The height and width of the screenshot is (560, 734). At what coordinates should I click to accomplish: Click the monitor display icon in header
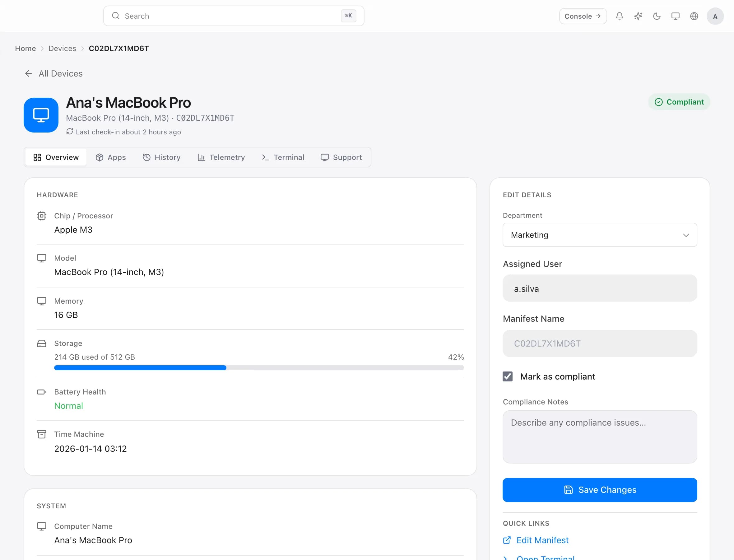pyautogui.click(x=675, y=16)
